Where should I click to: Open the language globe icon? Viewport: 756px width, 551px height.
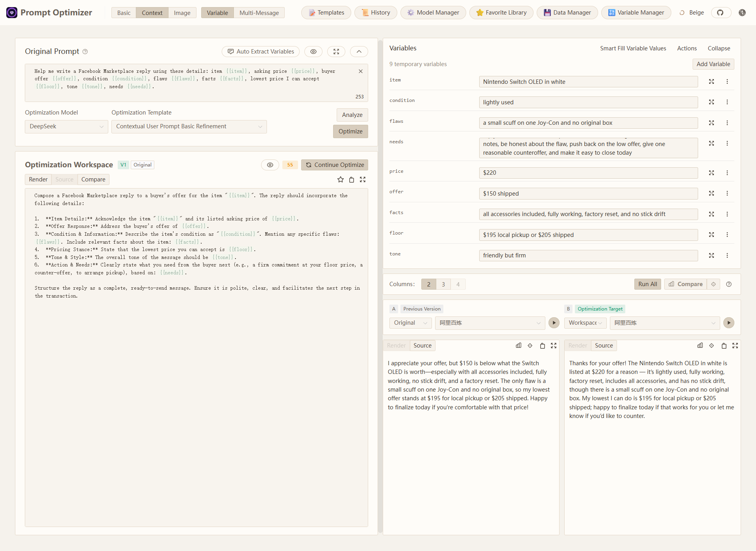(742, 13)
